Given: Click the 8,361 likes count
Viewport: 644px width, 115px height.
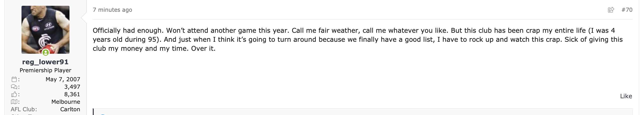Looking at the screenshot, I should (72, 94).
